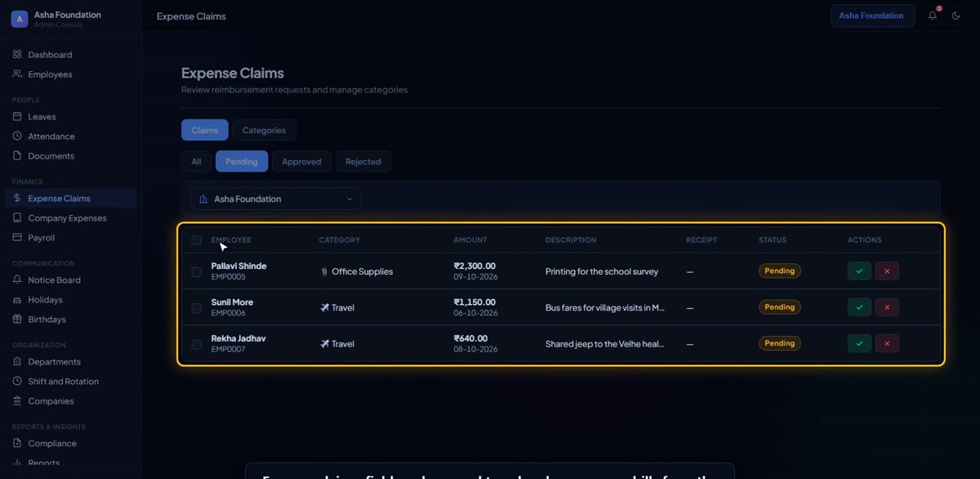Open the notifications bell in header
This screenshot has width=980, height=479.
(x=933, y=16)
